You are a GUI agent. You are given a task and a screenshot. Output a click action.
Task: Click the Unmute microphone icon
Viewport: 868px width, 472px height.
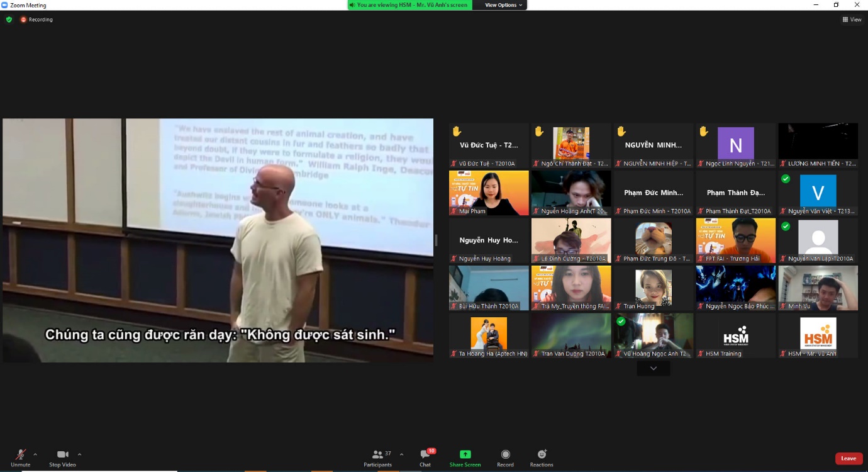(20, 455)
